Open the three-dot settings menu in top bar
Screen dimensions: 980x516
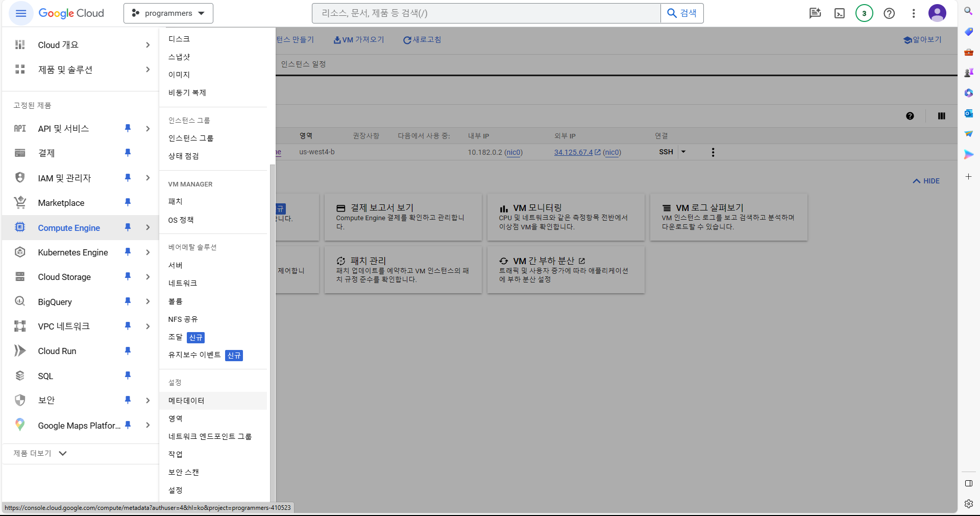[914, 13]
